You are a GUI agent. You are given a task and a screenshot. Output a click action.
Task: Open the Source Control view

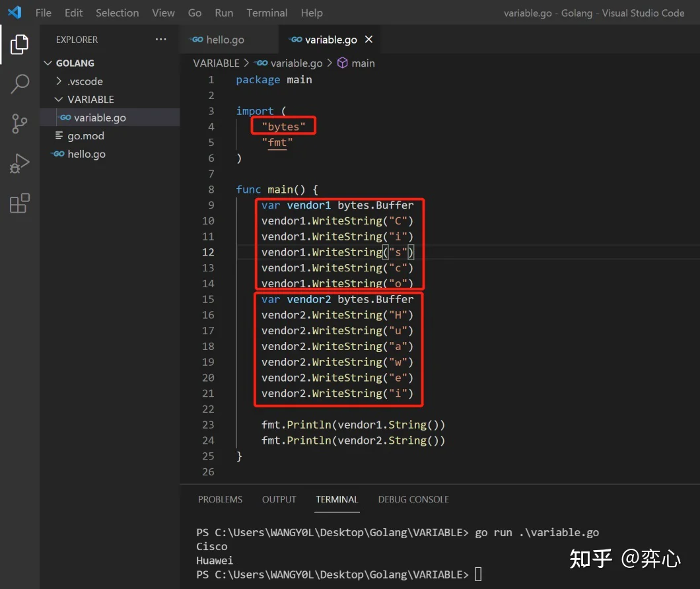[x=19, y=123]
